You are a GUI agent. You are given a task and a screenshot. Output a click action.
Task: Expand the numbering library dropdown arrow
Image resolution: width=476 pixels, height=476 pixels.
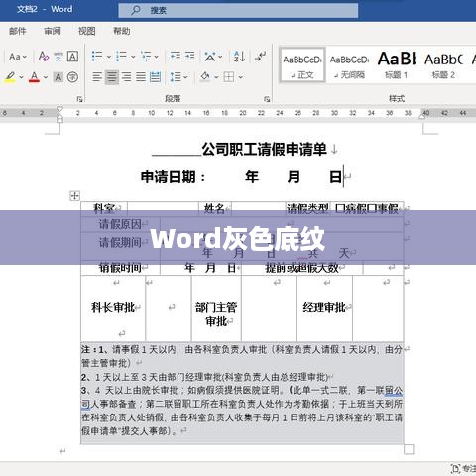133,57
